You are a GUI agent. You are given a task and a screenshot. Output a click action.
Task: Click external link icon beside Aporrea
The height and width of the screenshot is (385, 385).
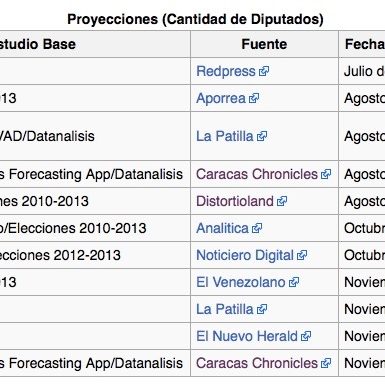click(x=254, y=98)
